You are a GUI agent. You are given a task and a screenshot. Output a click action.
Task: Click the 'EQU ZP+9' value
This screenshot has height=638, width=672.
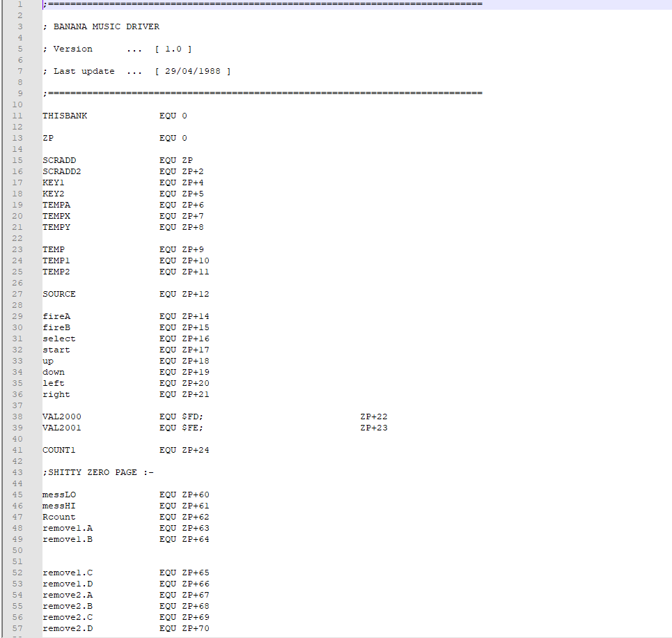[x=182, y=249]
